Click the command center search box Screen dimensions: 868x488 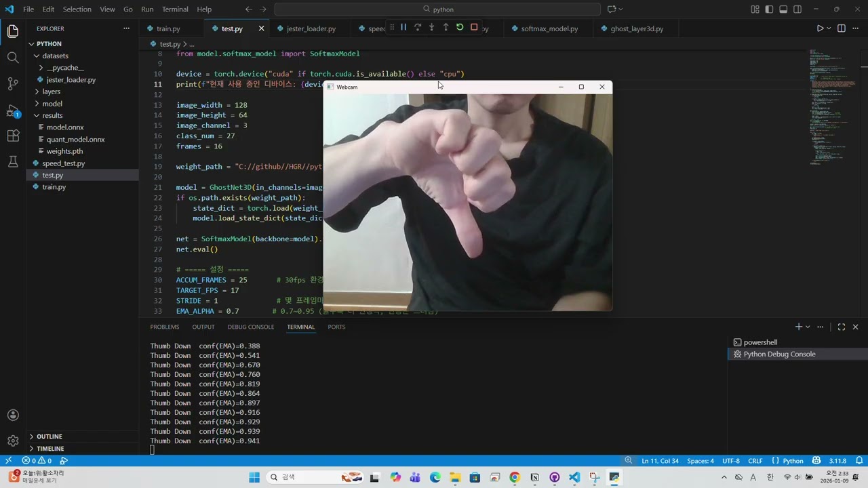437,9
